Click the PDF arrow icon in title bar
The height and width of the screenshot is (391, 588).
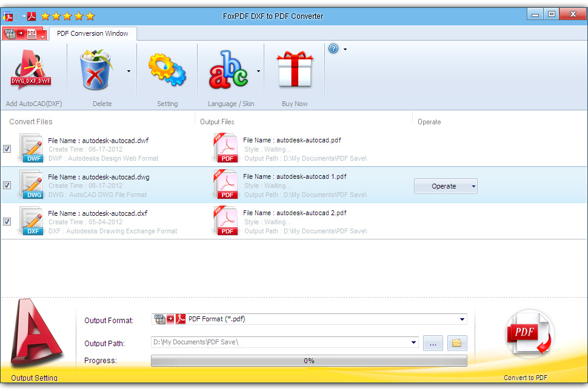29,16
